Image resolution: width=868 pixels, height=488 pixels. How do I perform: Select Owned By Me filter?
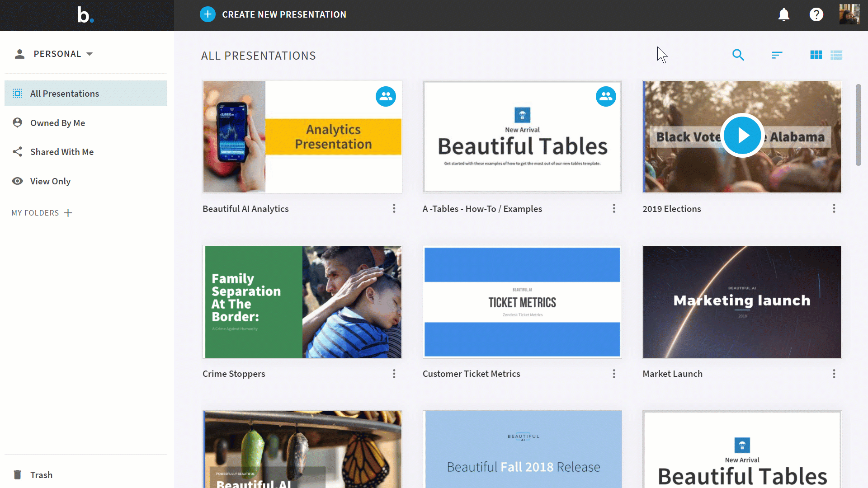pos(57,123)
